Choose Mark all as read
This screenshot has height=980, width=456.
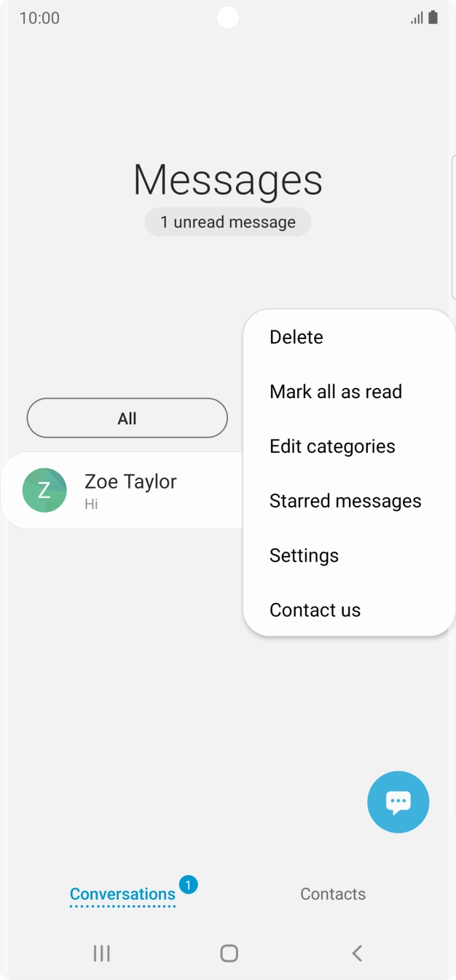pyautogui.click(x=336, y=392)
